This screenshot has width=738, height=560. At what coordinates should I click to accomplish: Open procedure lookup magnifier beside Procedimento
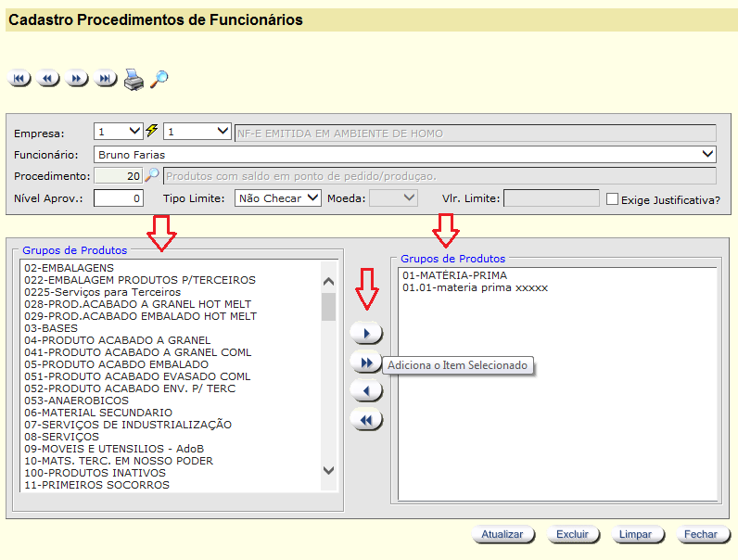151,175
